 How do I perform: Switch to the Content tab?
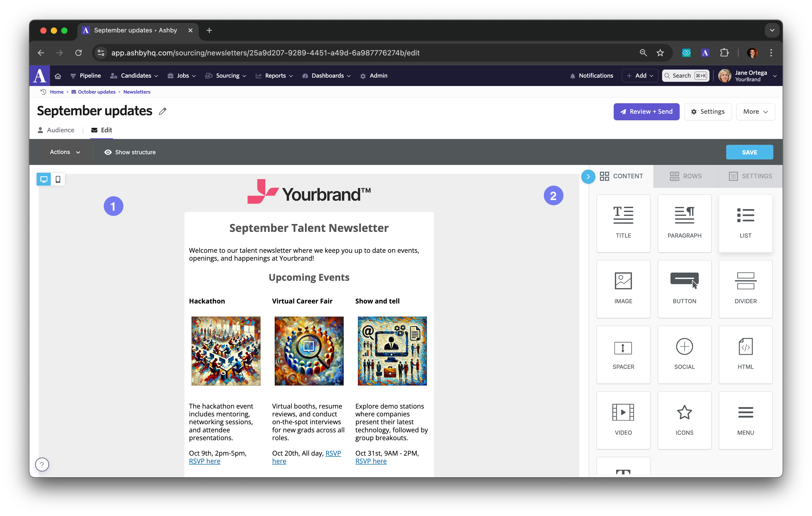click(622, 176)
